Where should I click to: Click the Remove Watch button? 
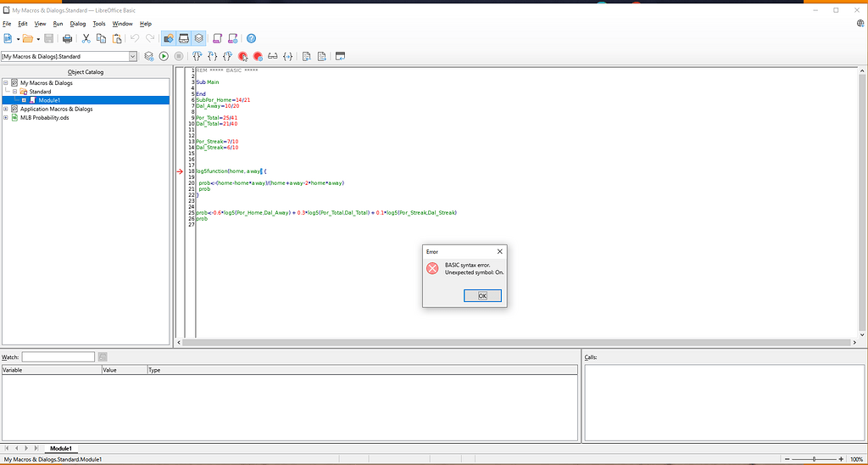(x=103, y=357)
